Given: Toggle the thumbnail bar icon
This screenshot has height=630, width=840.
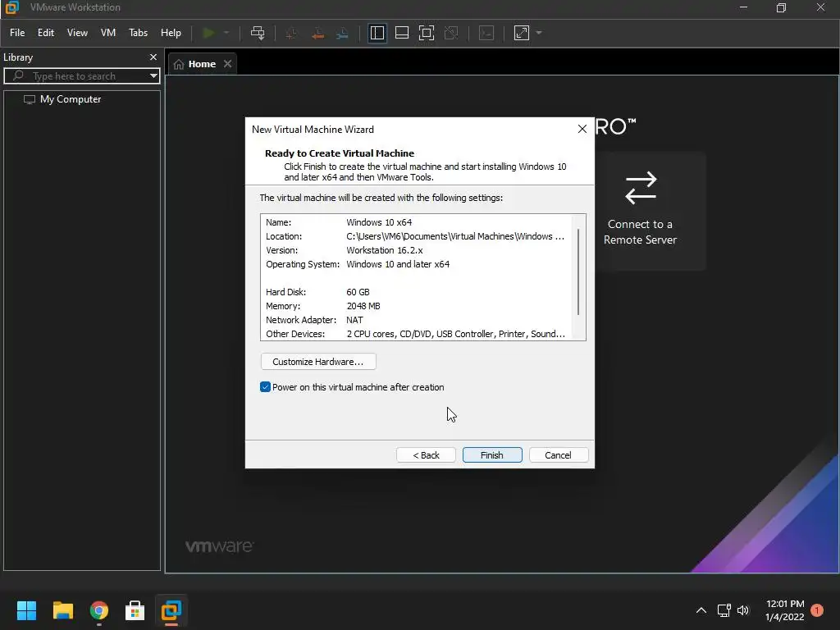Looking at the screenshot, I should (x=402, y=33).
